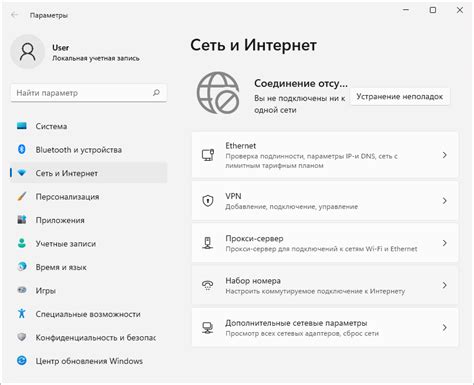Click the Ethernet monitor icon
Image resolution: width=474 pixels, height=385 pixels.
click(x=208, y=155)
